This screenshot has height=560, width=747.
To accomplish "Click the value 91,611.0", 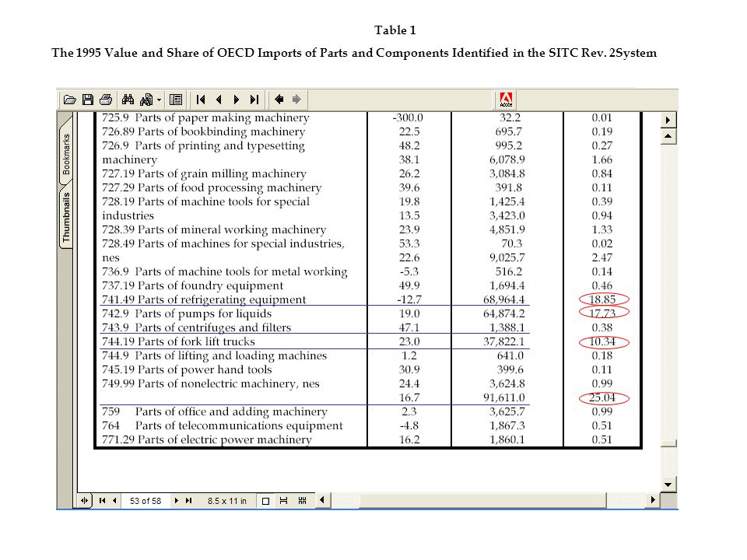I will 503,397.
